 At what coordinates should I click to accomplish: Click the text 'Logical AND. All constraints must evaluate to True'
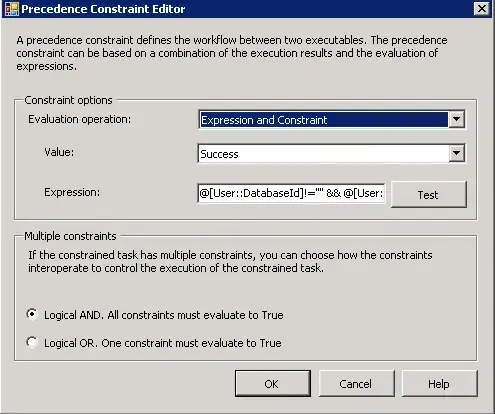164,315
